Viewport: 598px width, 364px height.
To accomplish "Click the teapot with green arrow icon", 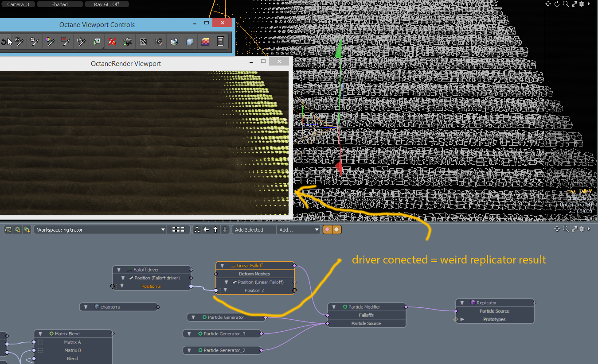I will 128,42.
